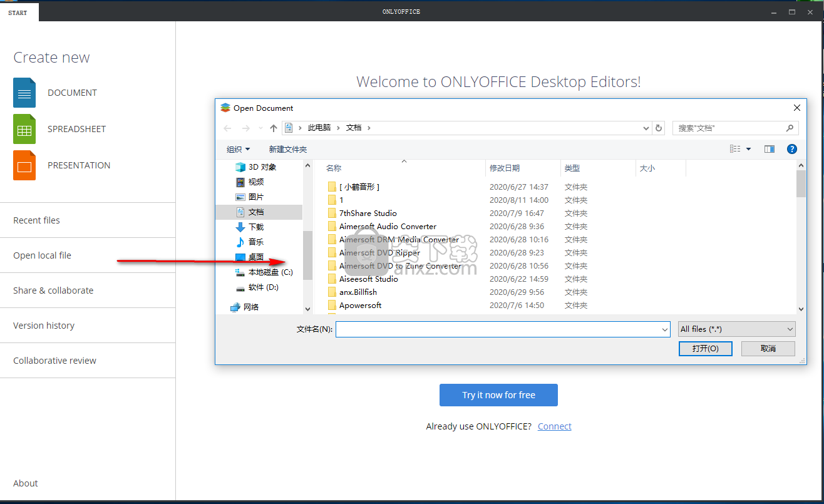
Task: Follow the Connect link
Action: pyautogui.click(x=555, y=426)
